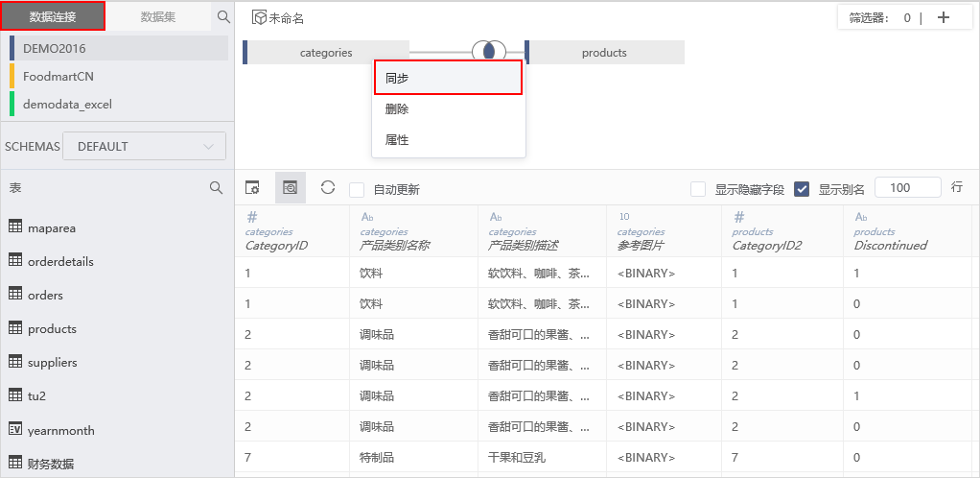Click the 未命名 dataset title
Image resolution: width=980 pixels, height=478 pixels.
pos(287,19)
